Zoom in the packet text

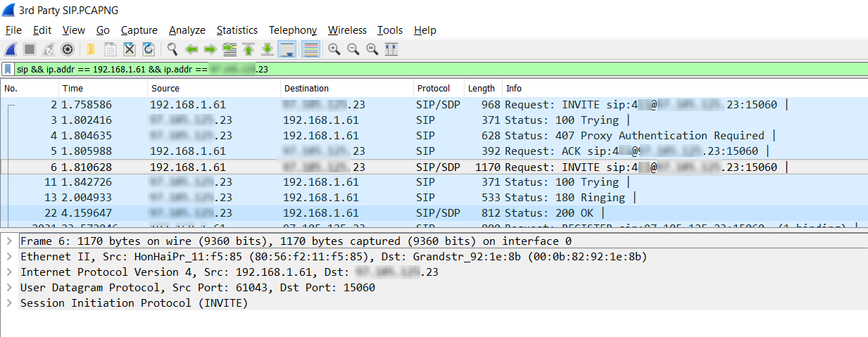pos(334,49)
